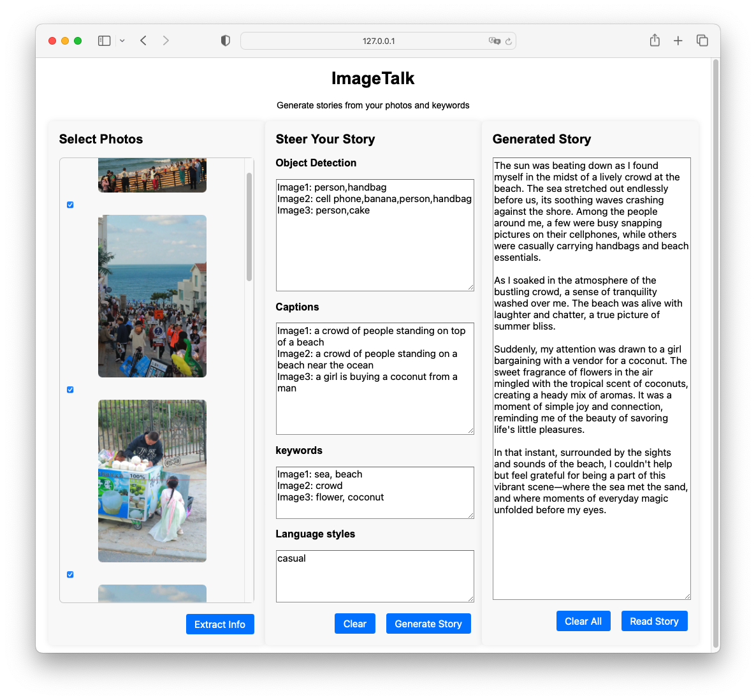756x700 pixels.
Task: Show the tab overview icon
Action: 702,41
